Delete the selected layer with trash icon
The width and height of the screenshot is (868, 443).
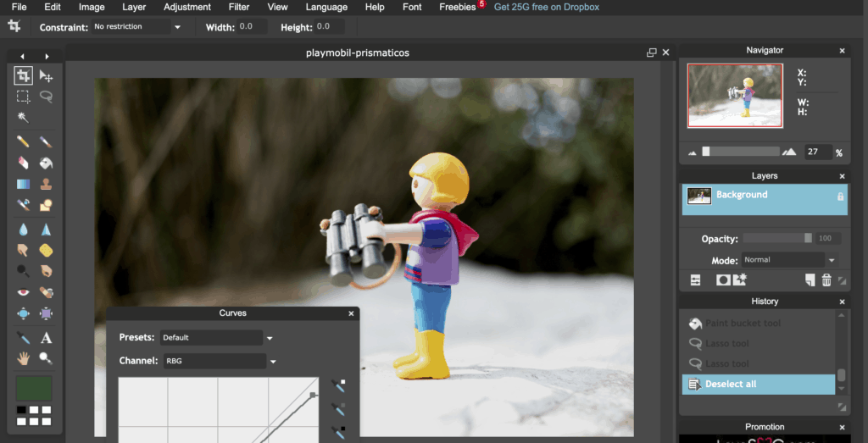pyautogui.click(x=826, y=280)
